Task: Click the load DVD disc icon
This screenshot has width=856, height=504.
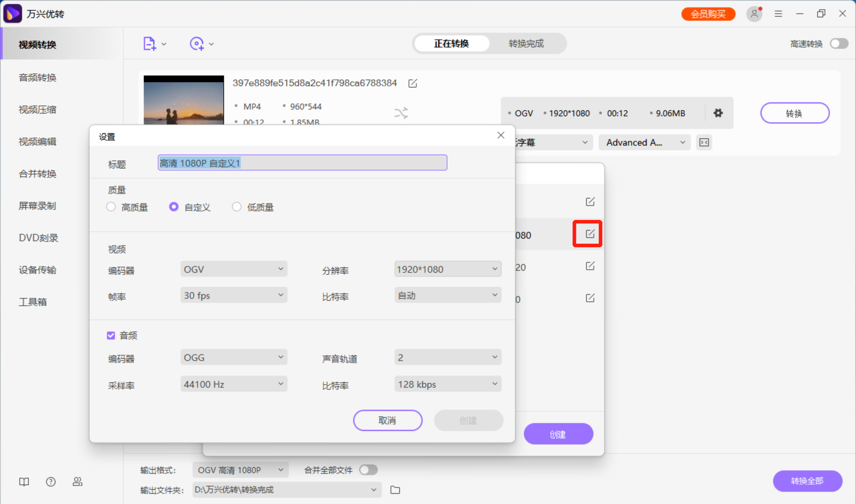Action: click(197, 43)
